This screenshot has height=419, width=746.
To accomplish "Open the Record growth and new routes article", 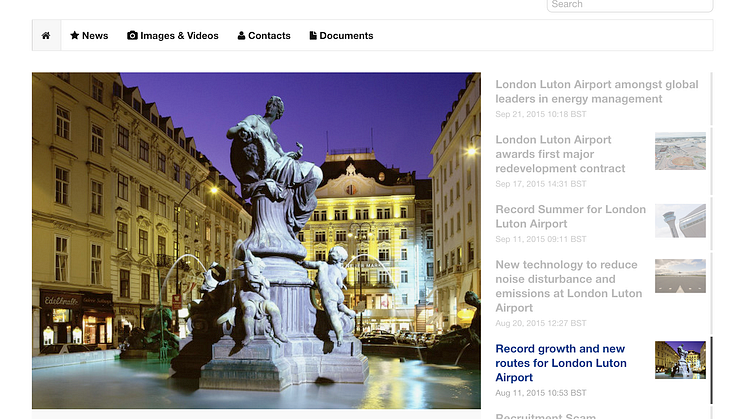I will tap(561, 363).
